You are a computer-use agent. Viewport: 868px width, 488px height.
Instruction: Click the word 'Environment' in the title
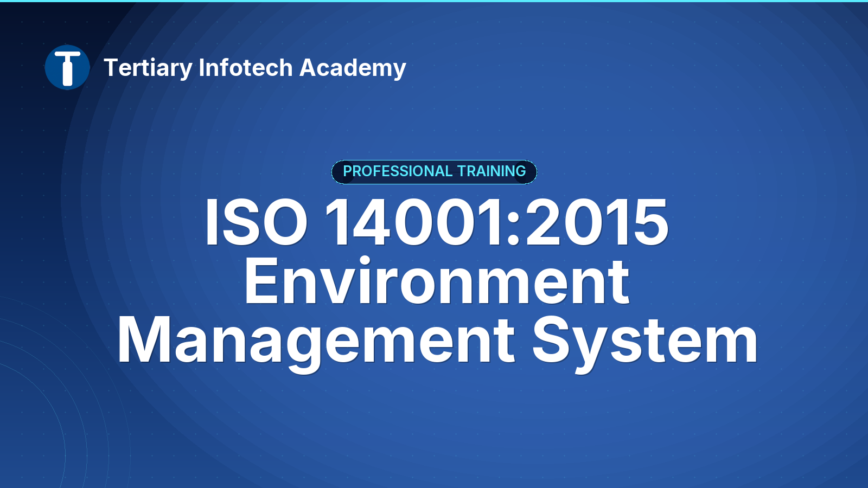pyautogui.click(x=437, y=281)
